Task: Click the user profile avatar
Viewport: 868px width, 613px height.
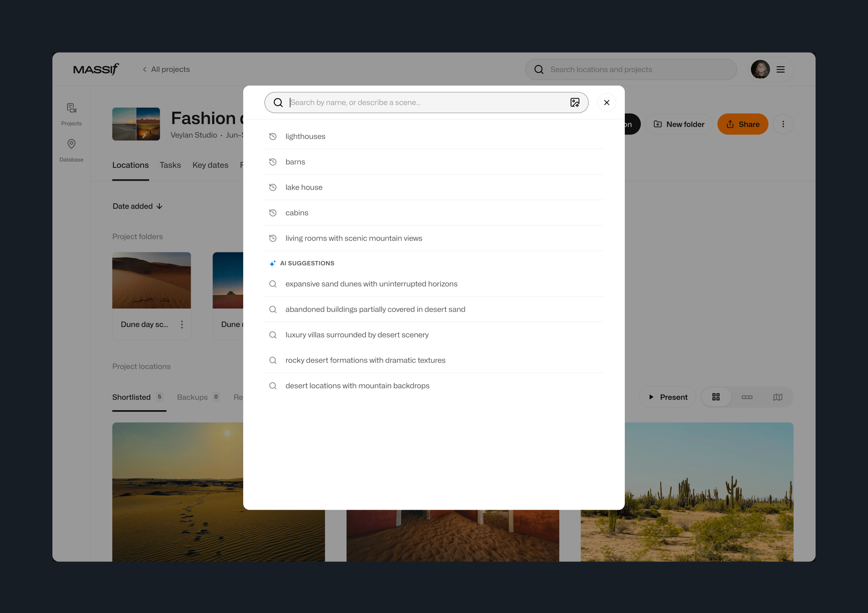Action: click(x=760, y=70)
